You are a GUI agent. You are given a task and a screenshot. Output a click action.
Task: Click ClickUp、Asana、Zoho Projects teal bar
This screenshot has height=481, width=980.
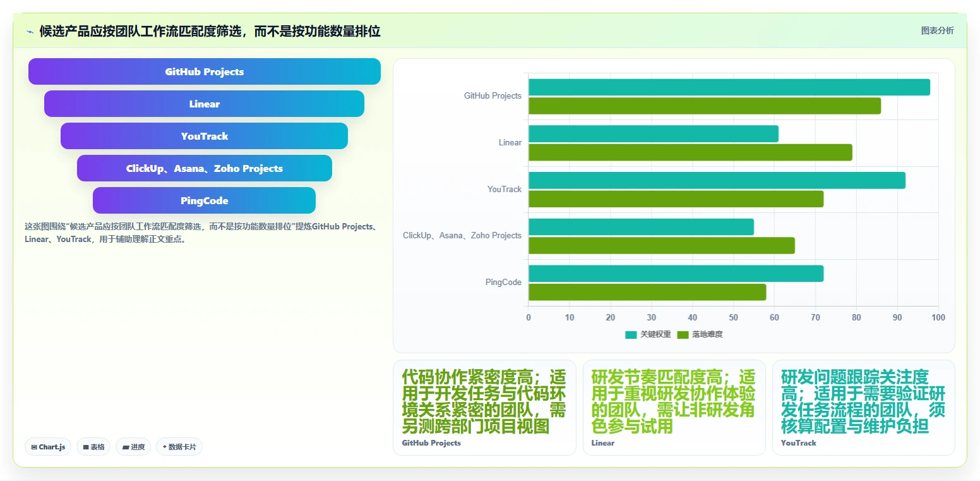(x=641, y=227)
